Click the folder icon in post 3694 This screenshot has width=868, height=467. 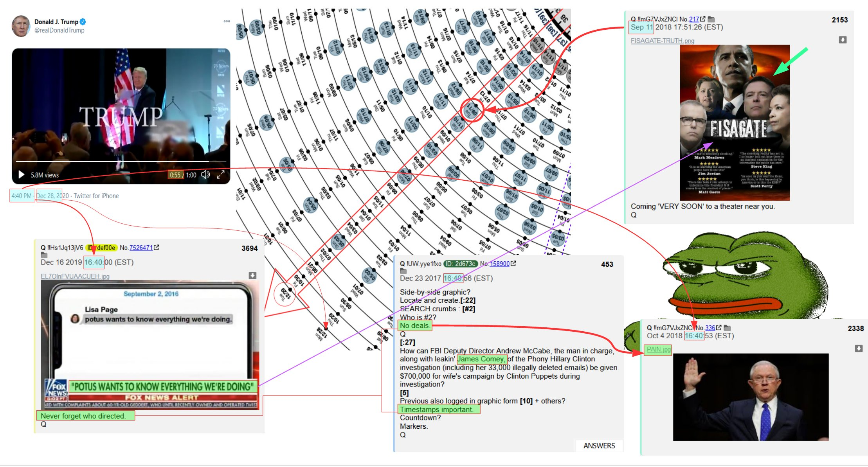44,255
